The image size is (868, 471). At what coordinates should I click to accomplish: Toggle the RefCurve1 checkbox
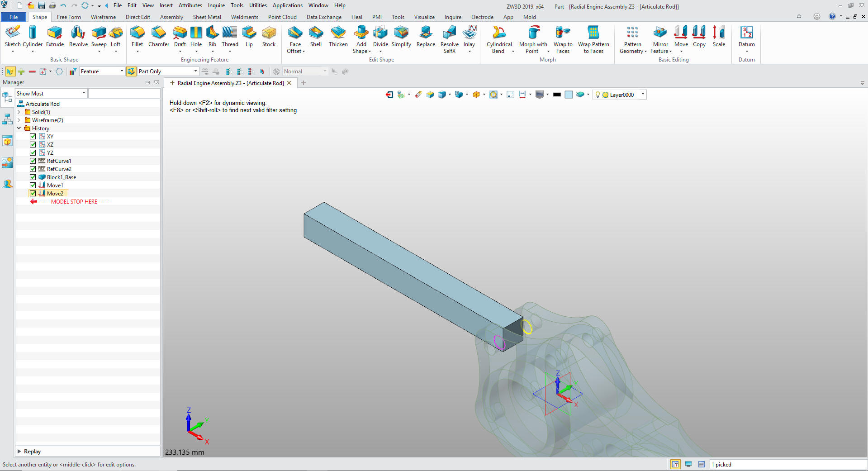(33, 161)
